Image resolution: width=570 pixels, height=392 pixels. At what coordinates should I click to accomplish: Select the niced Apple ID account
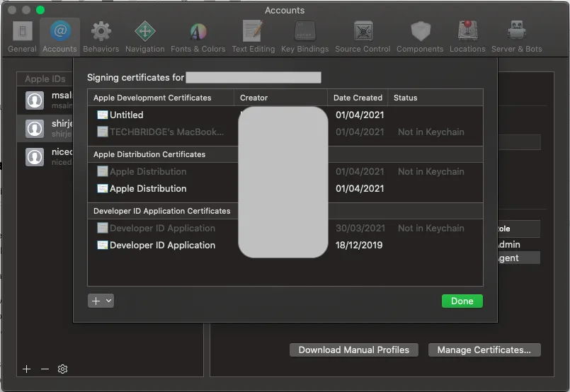click(45, 157)
